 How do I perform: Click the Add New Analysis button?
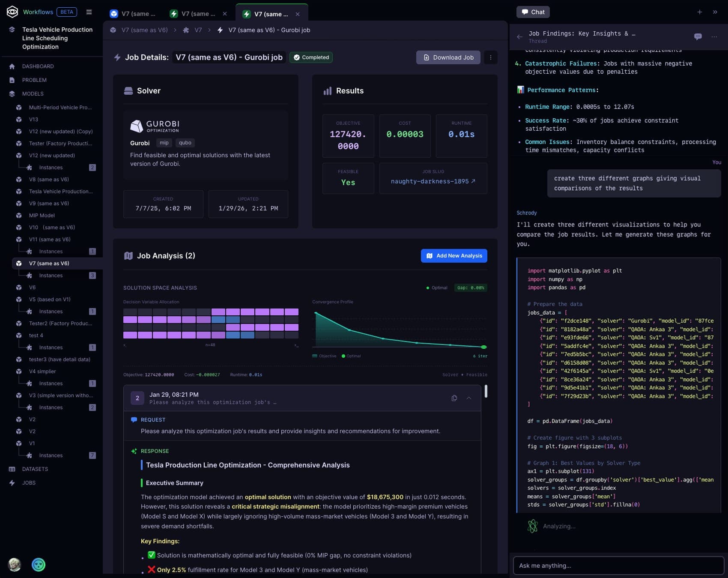[x=454, y=255]
